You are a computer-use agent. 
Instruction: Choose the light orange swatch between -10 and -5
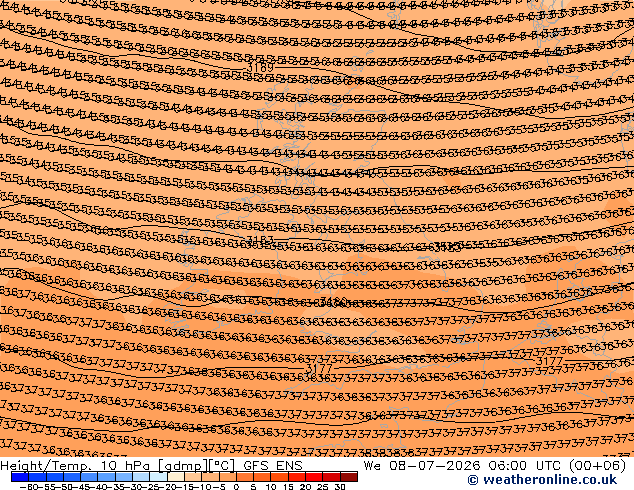[x=210, y=477]
